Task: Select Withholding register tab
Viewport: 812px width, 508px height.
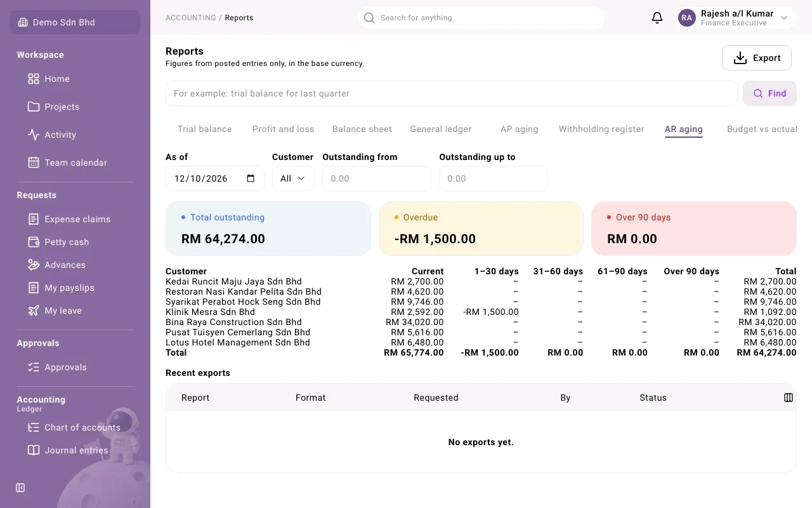Action: (601, 129)
